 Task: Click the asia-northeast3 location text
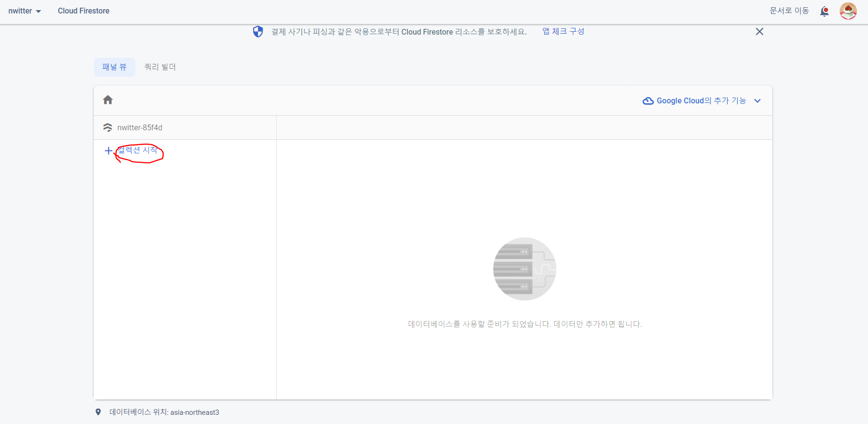(195, 412)
